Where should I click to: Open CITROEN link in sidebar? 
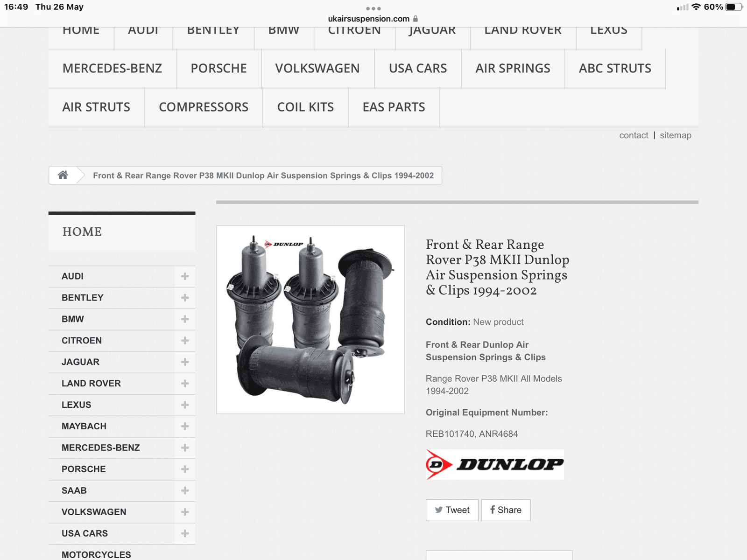82,341
